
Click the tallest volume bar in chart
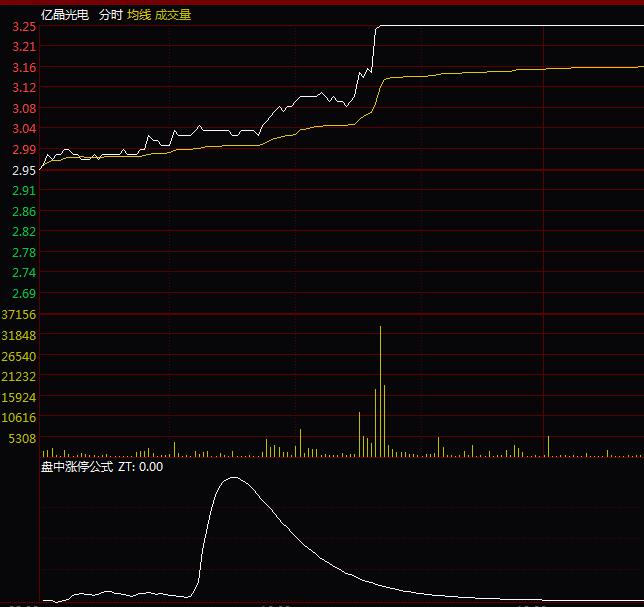pos(380,390)
